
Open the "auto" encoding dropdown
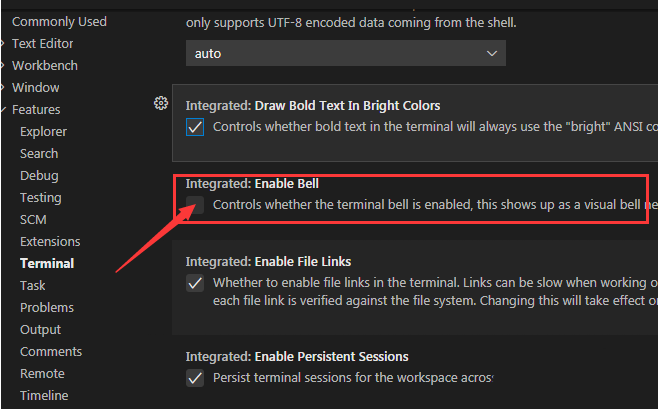click(x=345, y=53)
